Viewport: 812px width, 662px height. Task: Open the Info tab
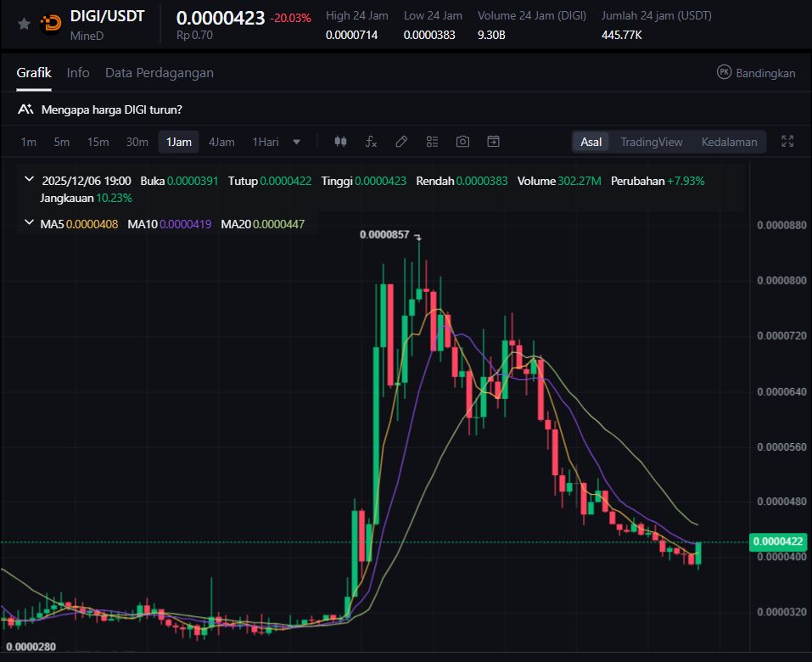[78, 73]
